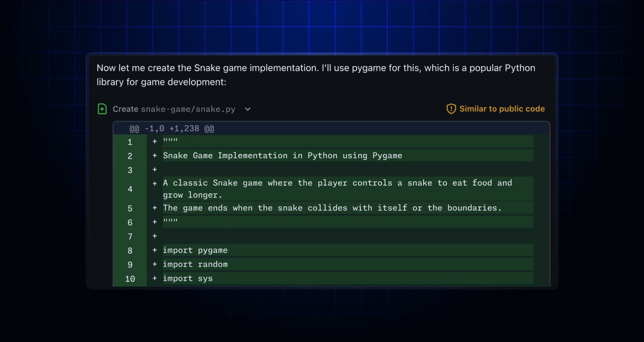
Task: Click line number 8 in the diff gutter
Action: (130, 251)
